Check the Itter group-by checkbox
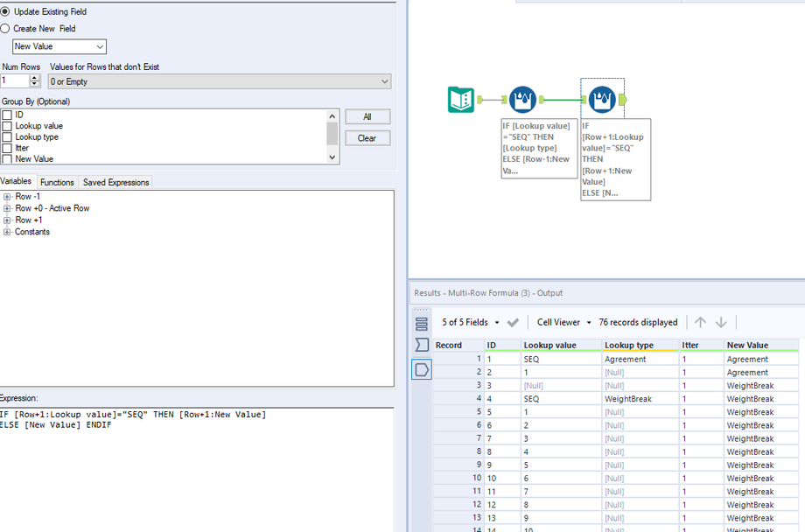The width and height of the screenshot is (805, 532). coord(7,149)
